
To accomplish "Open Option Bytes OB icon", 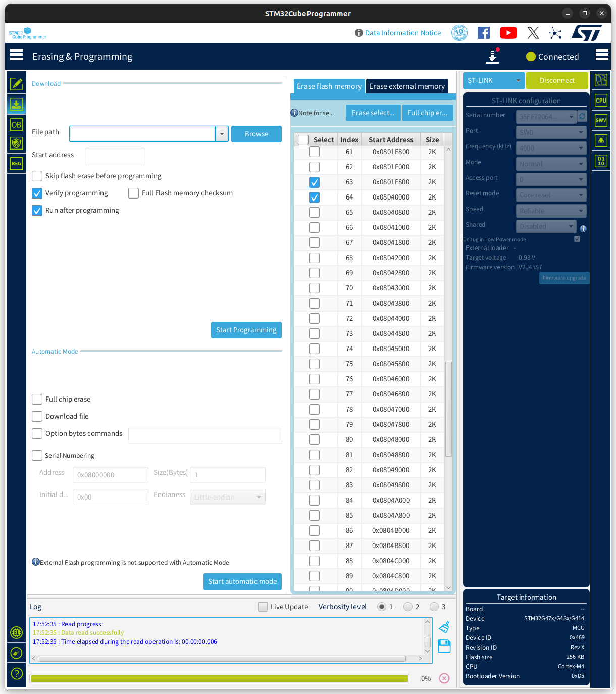I will (x=16, y=124).
